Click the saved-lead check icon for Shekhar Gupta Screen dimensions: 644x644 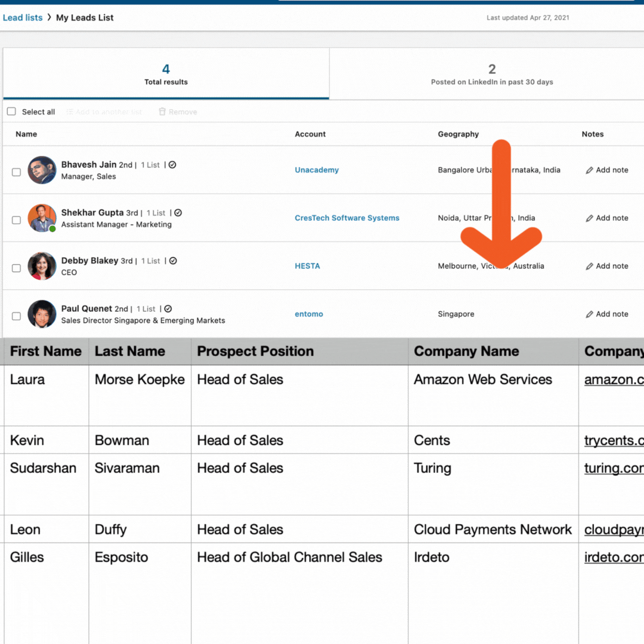[x=178, y=213]
